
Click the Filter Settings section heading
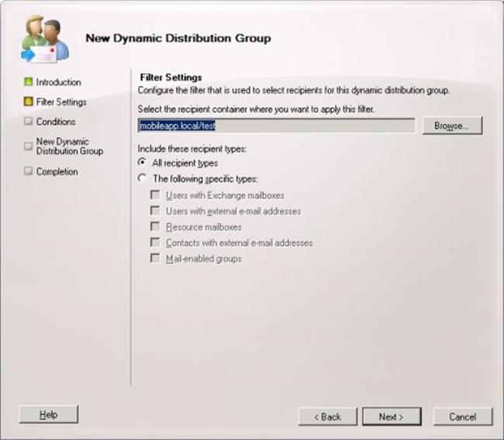tap(171, 77)
